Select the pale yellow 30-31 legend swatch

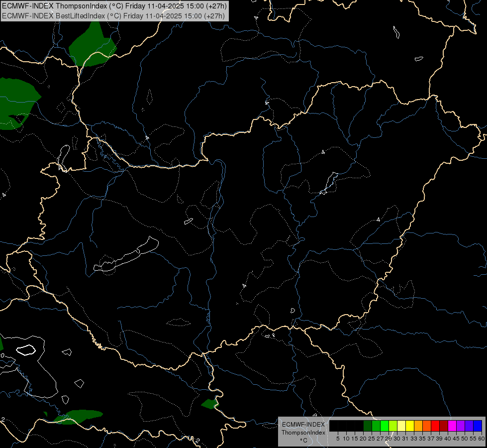click(401, 426)
